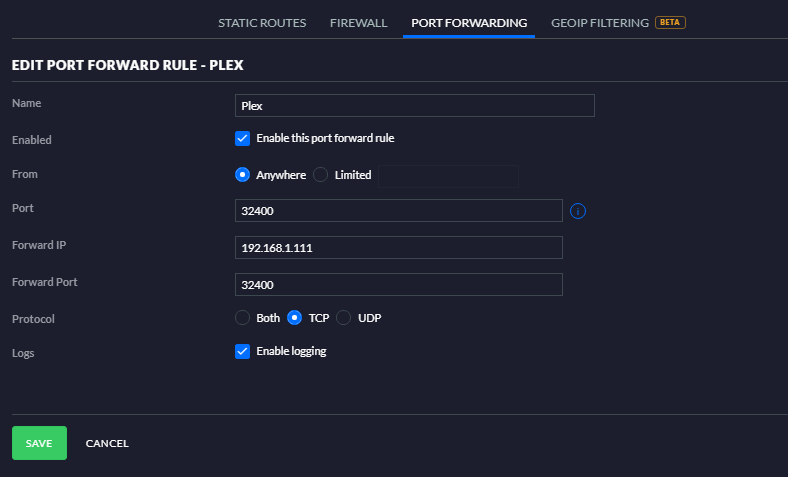Click the Enabled label
Viewport: 788px width, 477px height.
(x=32, y=140)
